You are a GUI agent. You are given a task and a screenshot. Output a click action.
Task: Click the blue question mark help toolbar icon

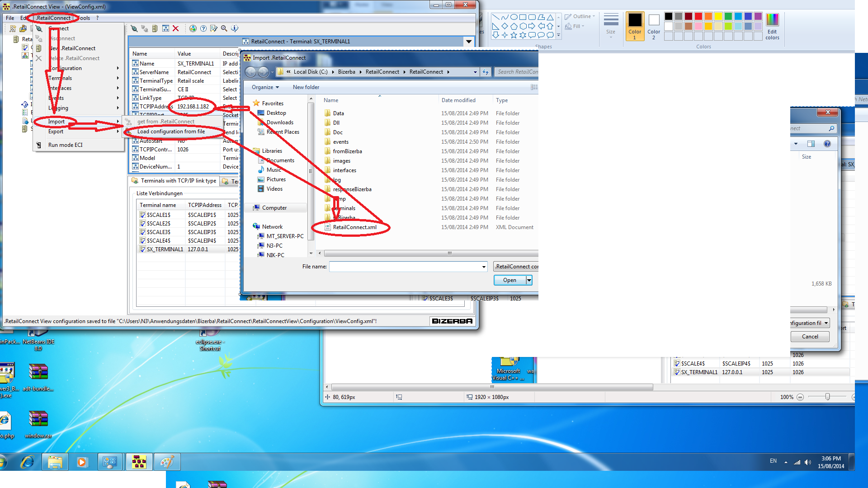pyautogui.click(x=203, y=28)
